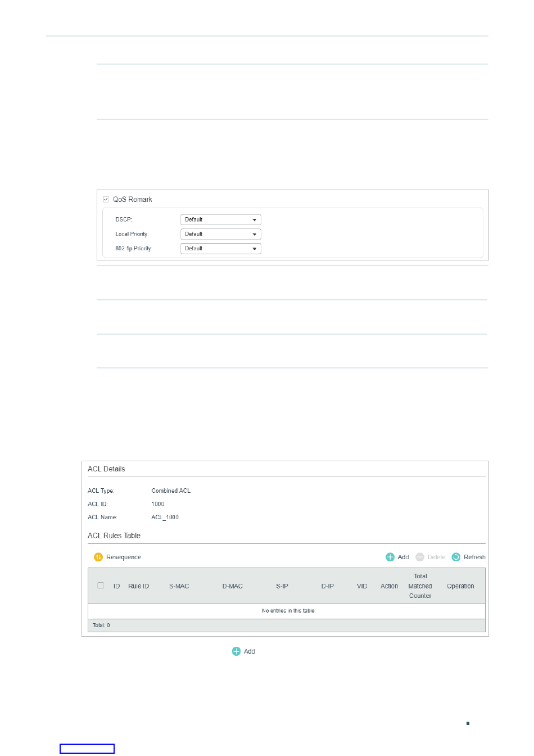Click the Rule ID column header
The height and width of the screenshot is (756, 534).
pyautogui.click(x=138, y=586)
